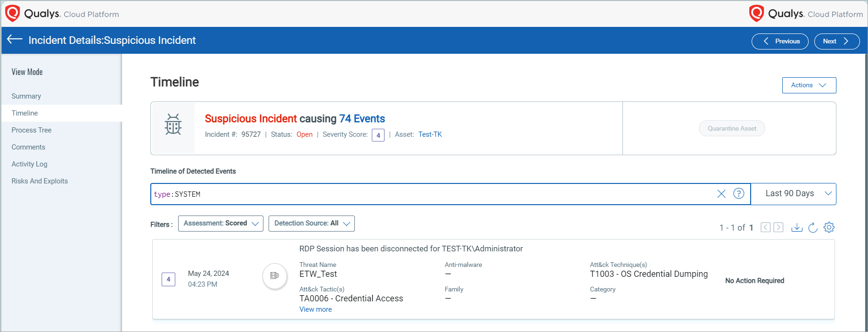This screenshot has height=332, width=868.
Task: Open Risks And Exploits view
Action: [x=40, y=181]
